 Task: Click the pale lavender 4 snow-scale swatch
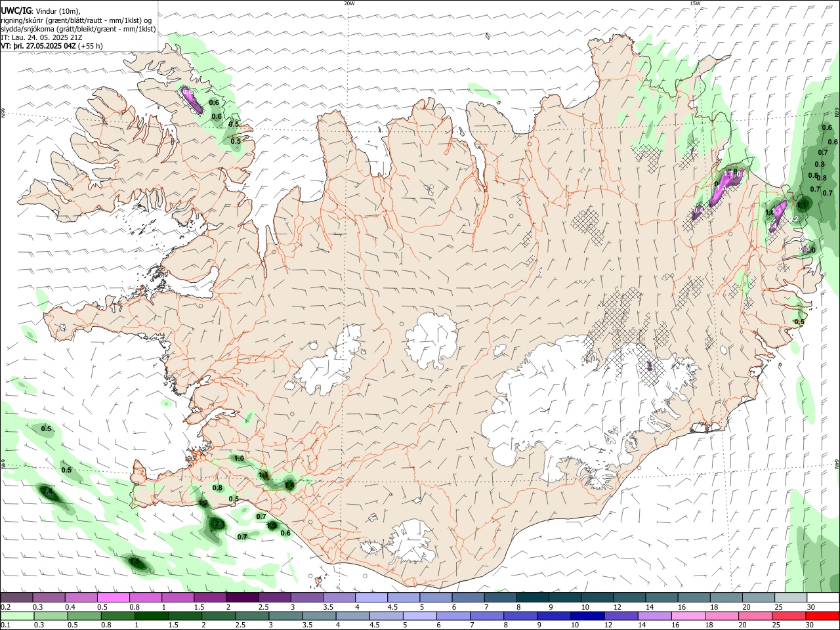(x=372, y=598)
